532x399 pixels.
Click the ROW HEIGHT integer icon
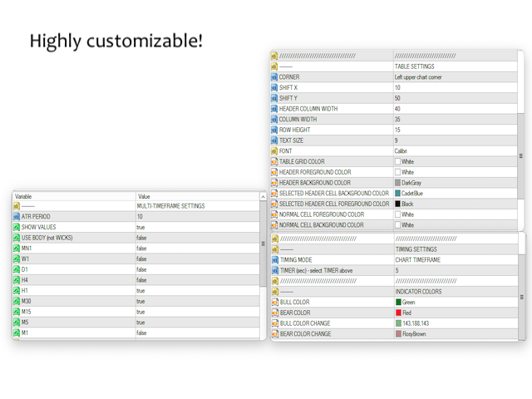coord(274,130)
